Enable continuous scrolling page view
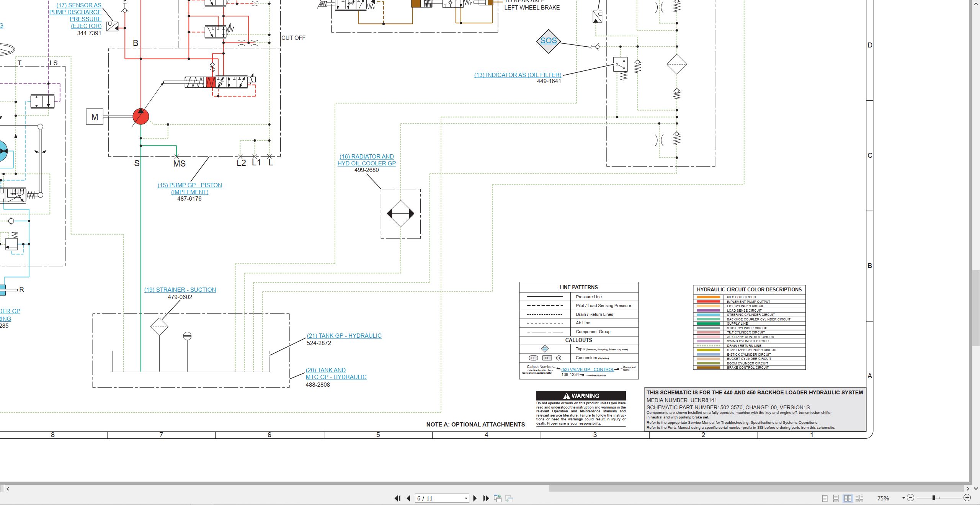 point(836,498)
